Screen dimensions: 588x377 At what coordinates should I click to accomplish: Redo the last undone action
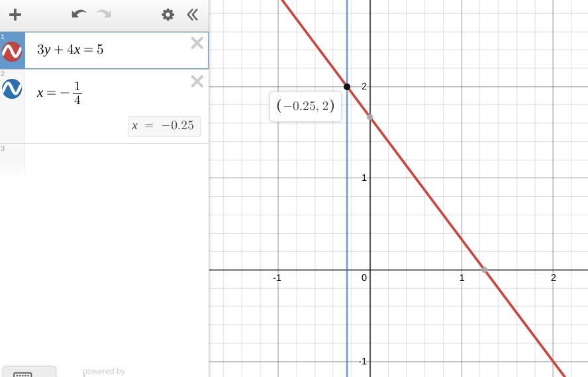click(104, 15)
